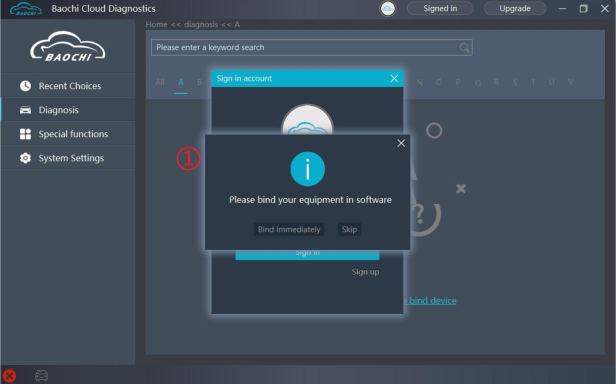Click the Bind immediately button
Screen dimensions: 616x384
click(289, 229)
